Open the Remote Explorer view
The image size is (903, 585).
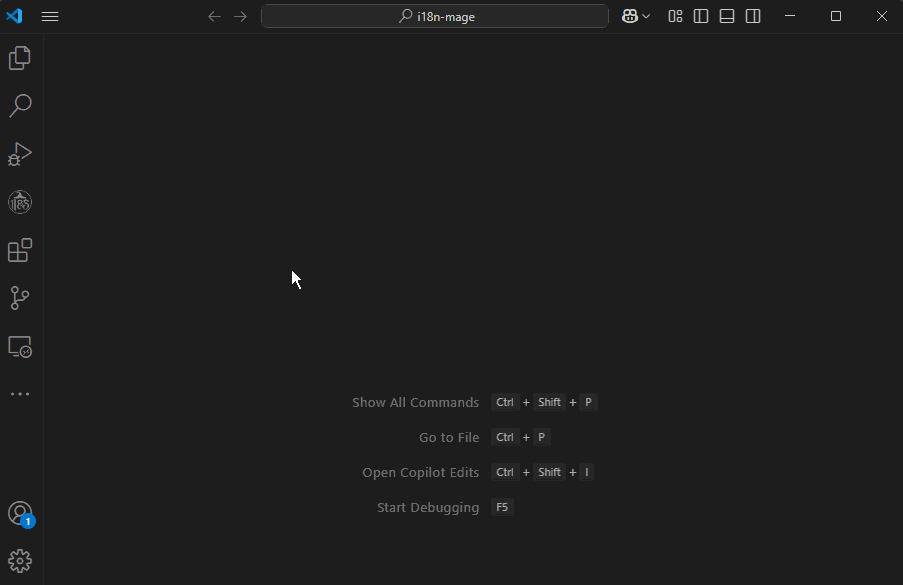(x=20, y=345)
